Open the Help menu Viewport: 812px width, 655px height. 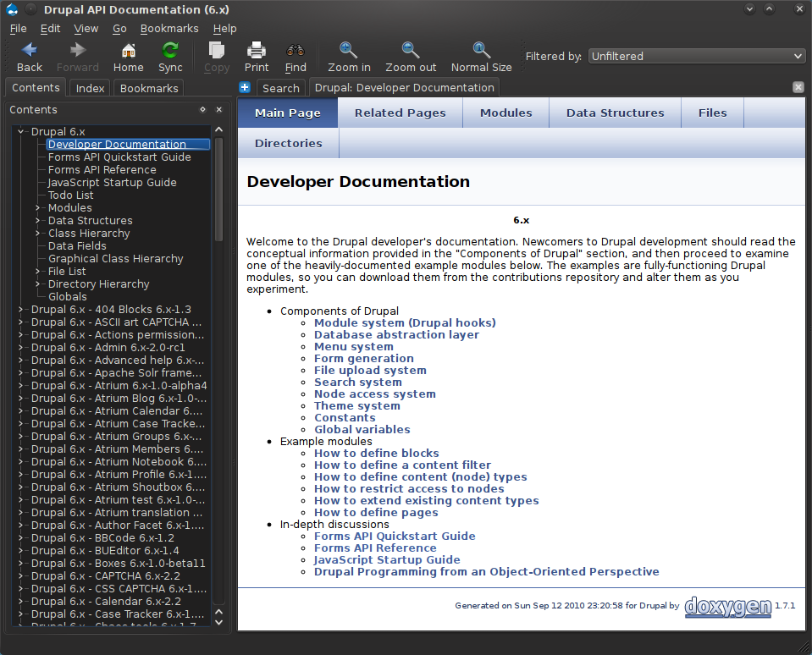click(x=224, y=29)
